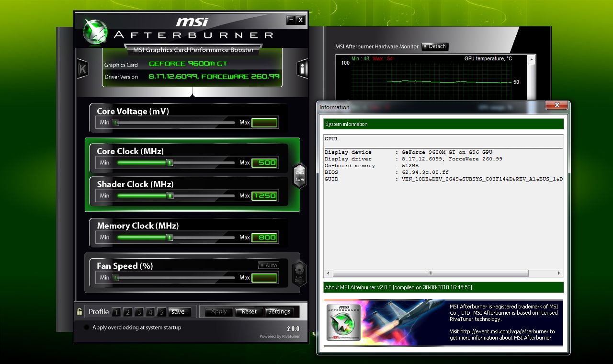Click the System information header
This screenshot has height=364, width=613.
point(443,124)
